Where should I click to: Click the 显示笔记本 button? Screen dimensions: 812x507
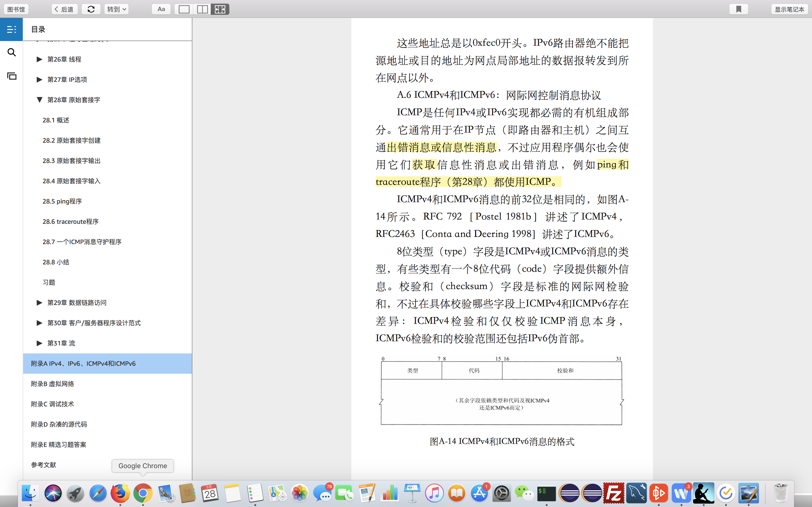789,9
